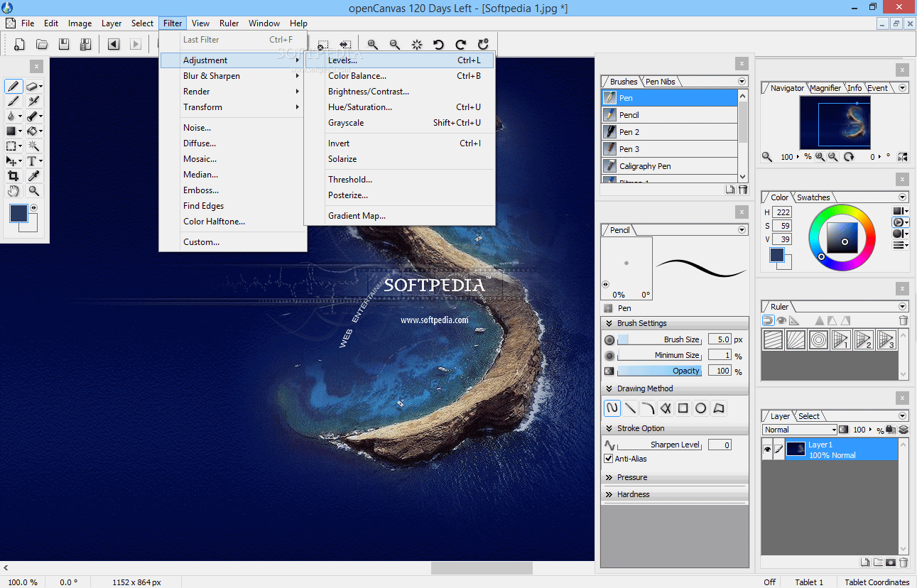Open the layer blend mode Normal dropdown
917x588 pixels.
click(800, 430)
